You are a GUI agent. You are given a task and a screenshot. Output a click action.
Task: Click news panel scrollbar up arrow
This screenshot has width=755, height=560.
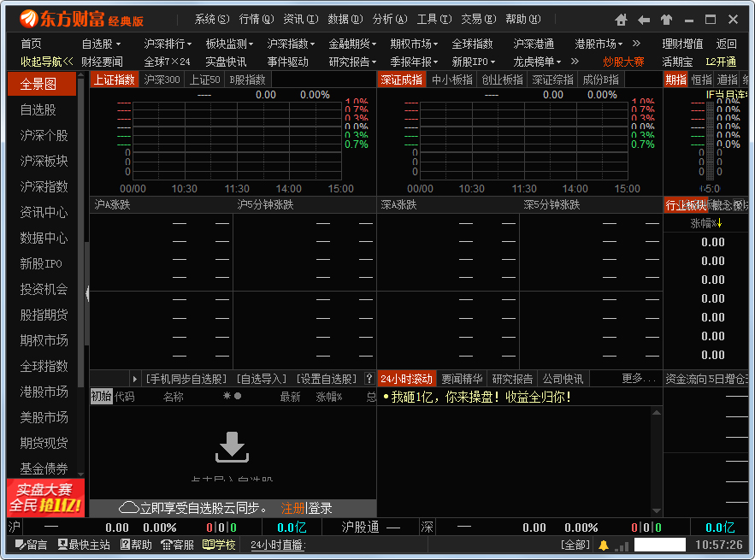point(657,412)
